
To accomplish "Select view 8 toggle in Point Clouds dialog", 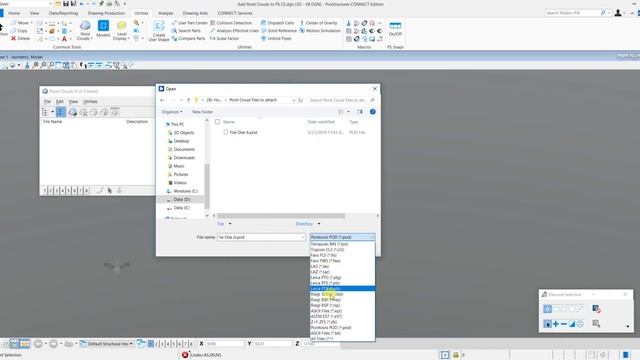I will click(86, 191).
